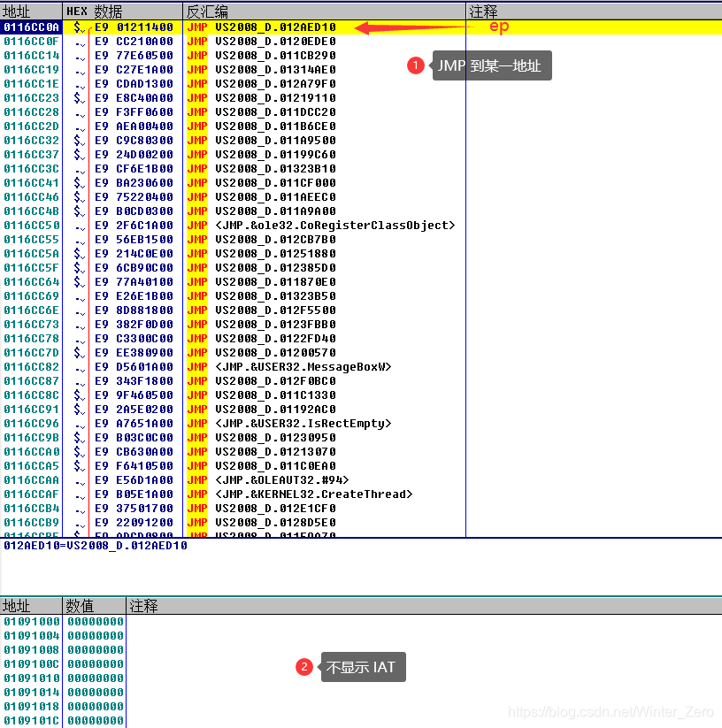The image size is (722, 728).
Task: Click the 数值 column header in dump pane
Action: (x=95, y=606)
